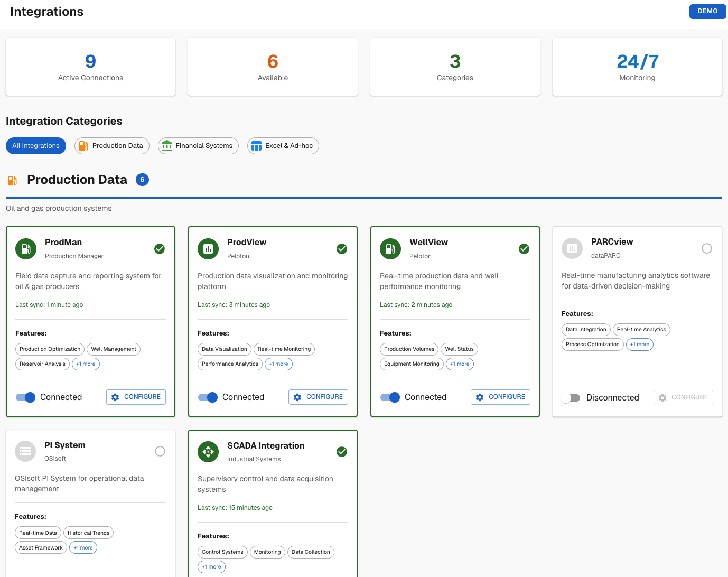Expand '+1 more' features on ProdMan card

click(86, 364)
